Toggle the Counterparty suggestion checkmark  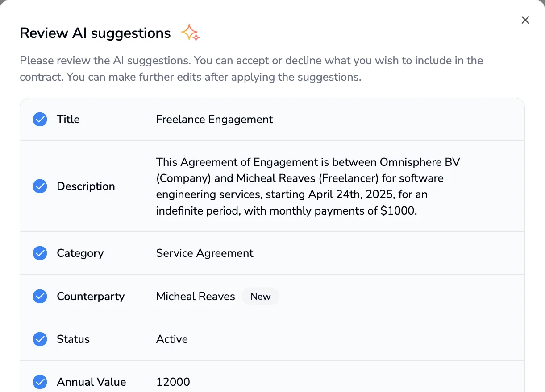[x=40, y=296]
